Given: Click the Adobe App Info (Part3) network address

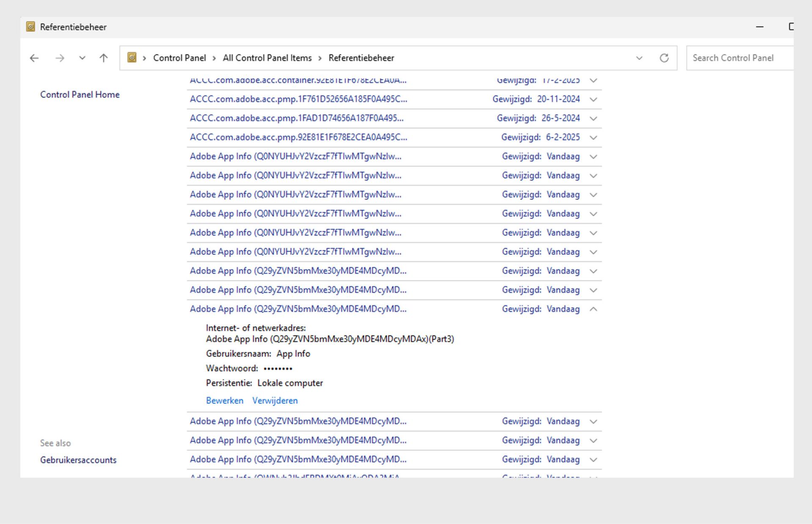Looking at the screenshot, I should [x=330, y=339].
